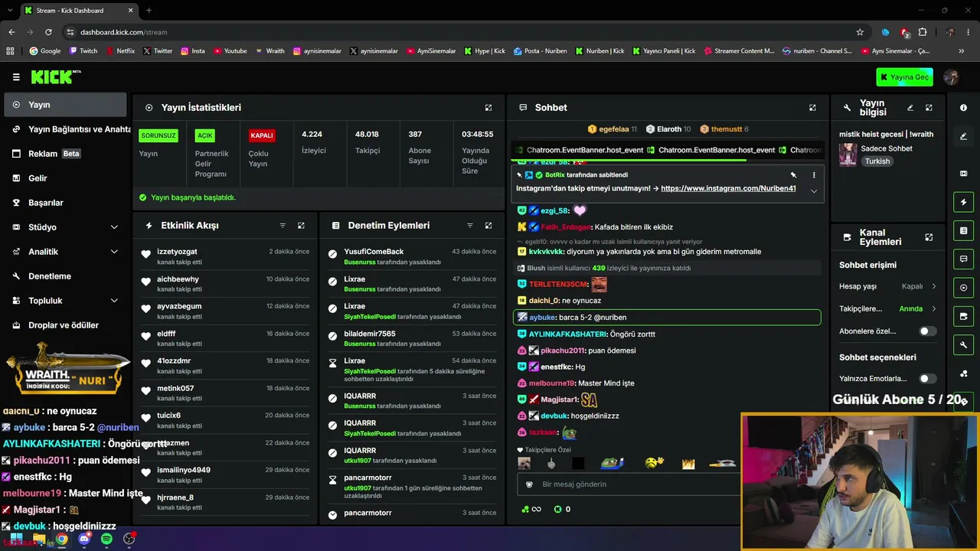Viewport: 980px width, 551px height.
Task: Click the play circle icon in right rail
Action: point(963,288)
